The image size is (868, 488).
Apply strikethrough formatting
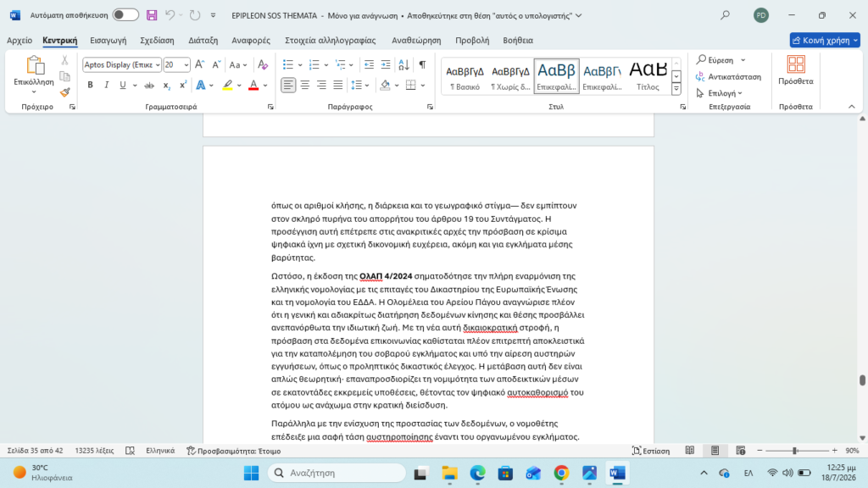click(x=149, y=86)
